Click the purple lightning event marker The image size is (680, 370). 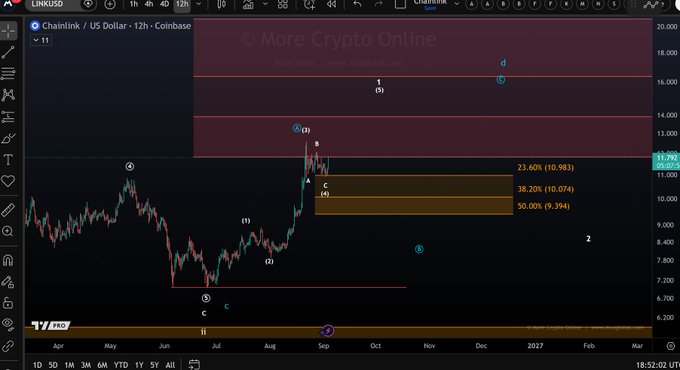328,331
